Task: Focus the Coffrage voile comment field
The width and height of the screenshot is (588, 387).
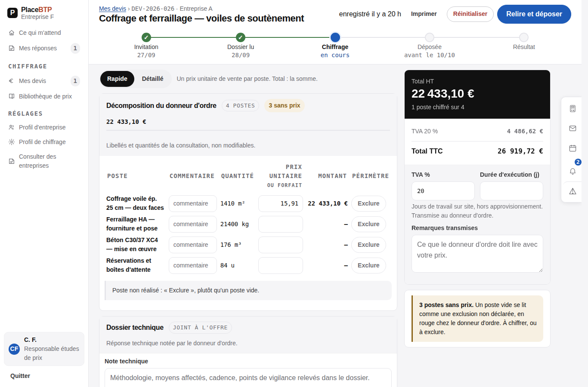Action: (x=193, y=203)
